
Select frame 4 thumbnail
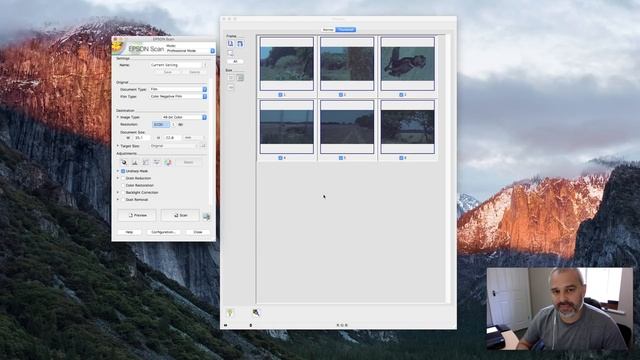point(287,127)
